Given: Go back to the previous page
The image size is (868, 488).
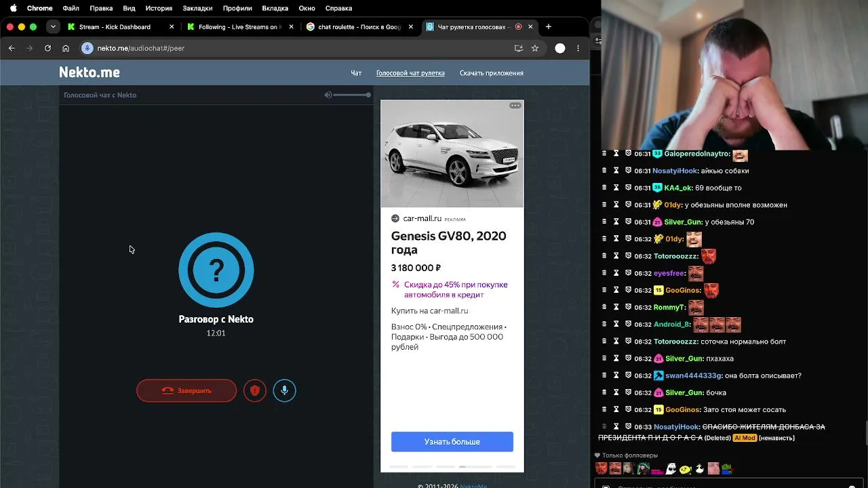Looking at the screenshot, I should (x=12, y=48).
